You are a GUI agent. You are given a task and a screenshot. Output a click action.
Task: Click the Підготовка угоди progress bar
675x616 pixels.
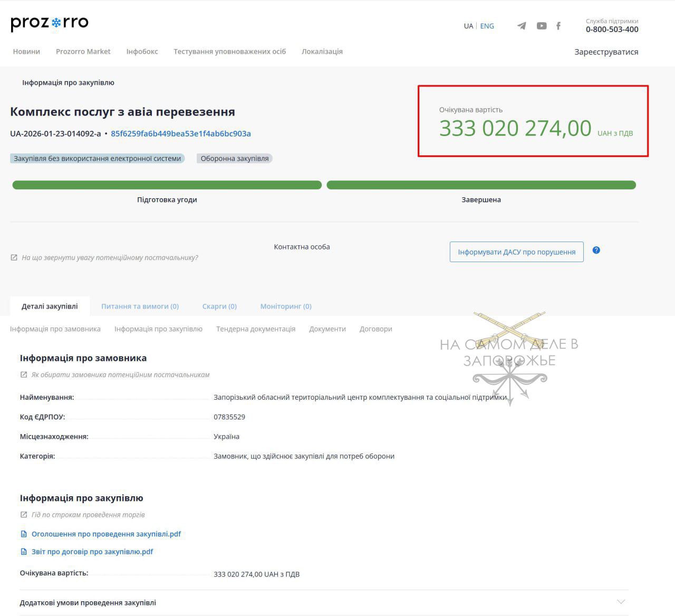(167, 185)
